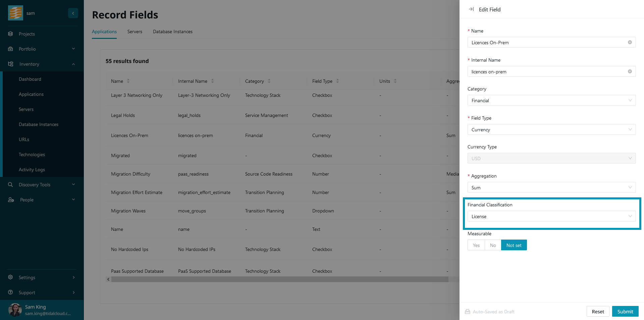
Task: Set Measurable to No
Action: [x=493, y=245]
